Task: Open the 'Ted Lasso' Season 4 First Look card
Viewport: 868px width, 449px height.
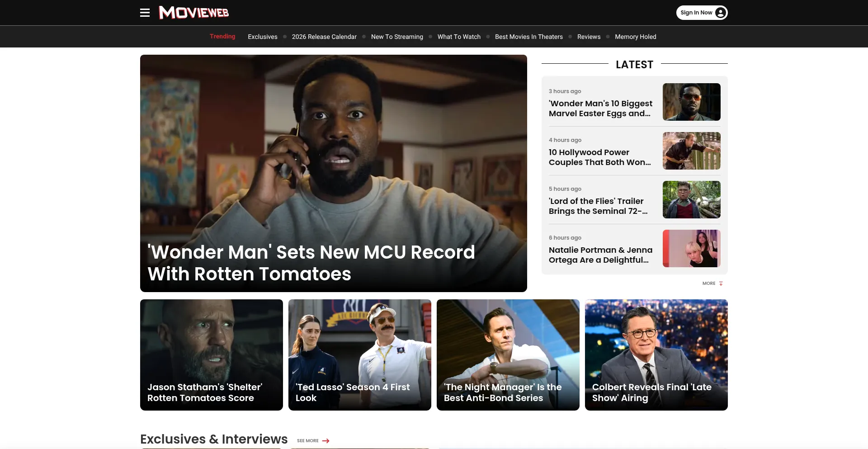Action: 360,355
